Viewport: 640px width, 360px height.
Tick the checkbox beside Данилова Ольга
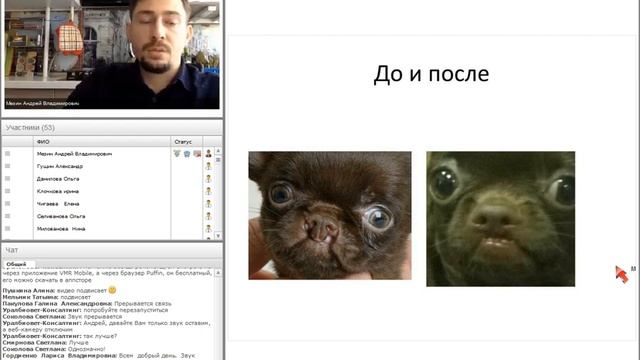(x=7, y=178)
